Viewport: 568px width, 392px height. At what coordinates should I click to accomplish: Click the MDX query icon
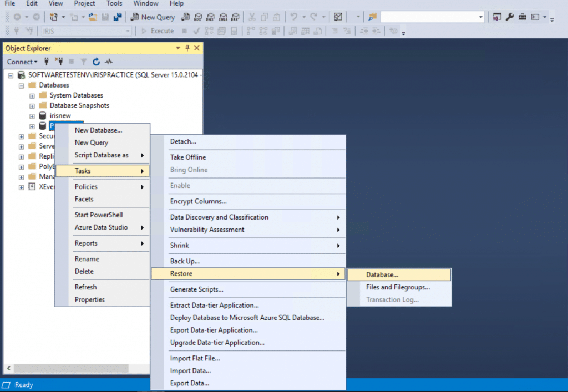[x=198, y=17]
